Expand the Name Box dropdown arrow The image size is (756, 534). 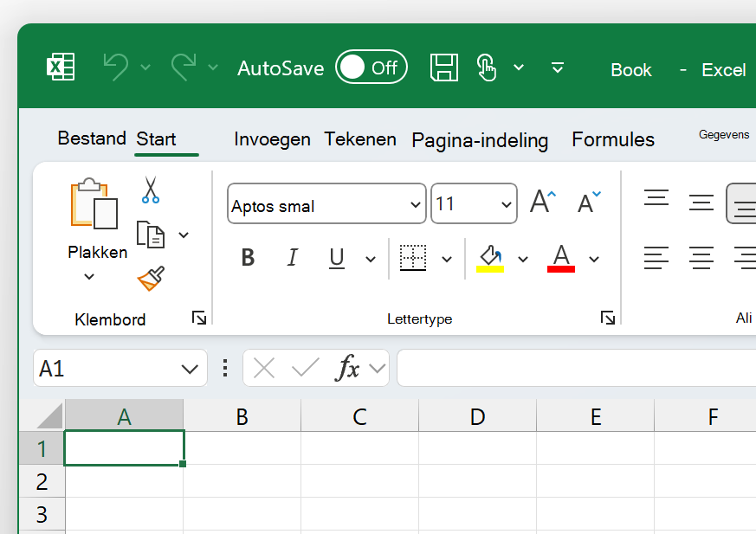190,370
